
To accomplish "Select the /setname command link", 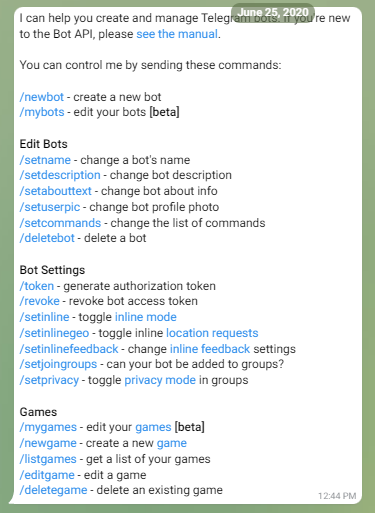I will pos(45,160).
